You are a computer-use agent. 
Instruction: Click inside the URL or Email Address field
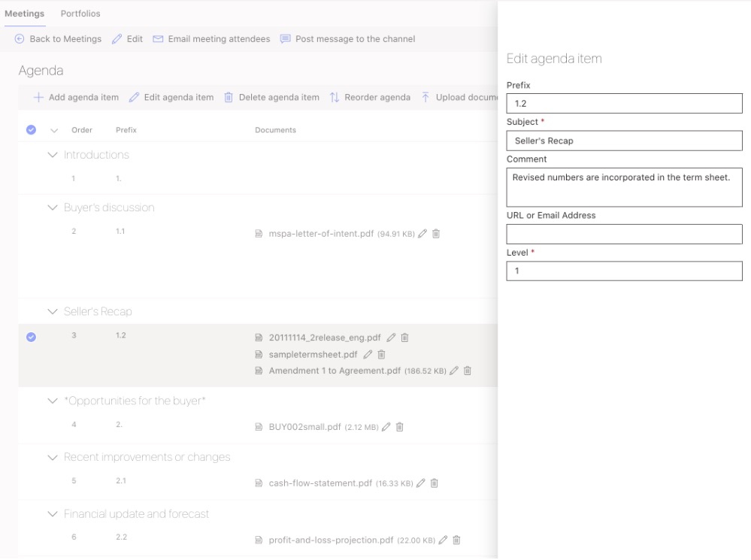[x=622, y=234]
